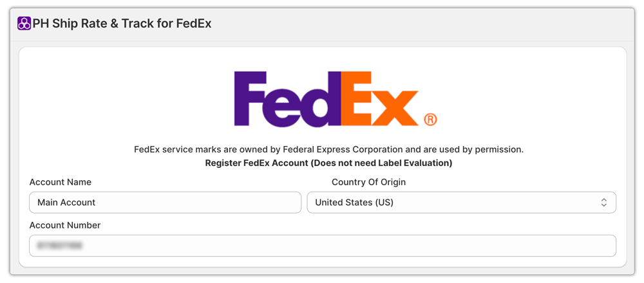Click the blurred account number value
644x283 pixels.
pos(60,246)
